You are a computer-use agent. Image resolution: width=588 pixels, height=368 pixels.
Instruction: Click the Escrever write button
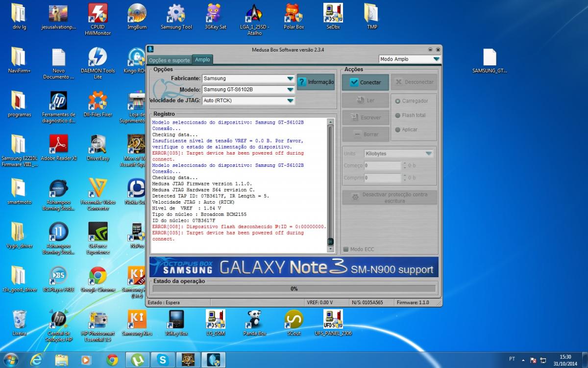pyautogui.click(x=365, y=118)
